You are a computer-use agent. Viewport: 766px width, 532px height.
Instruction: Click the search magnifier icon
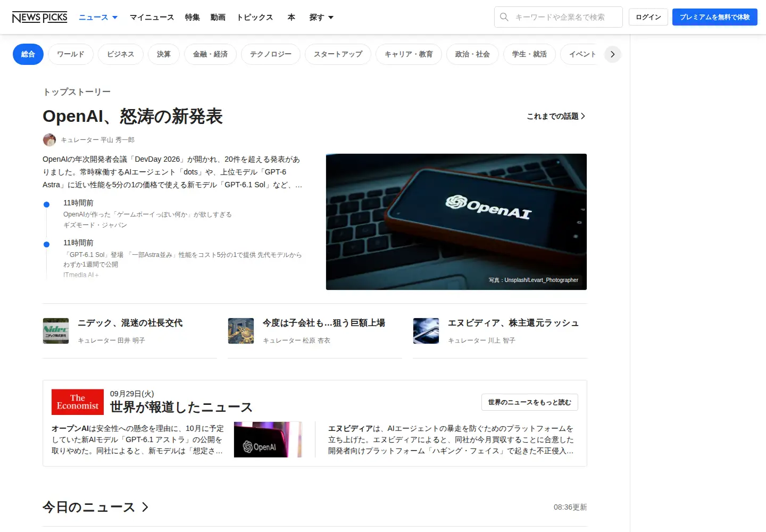[x=504, y=17]
